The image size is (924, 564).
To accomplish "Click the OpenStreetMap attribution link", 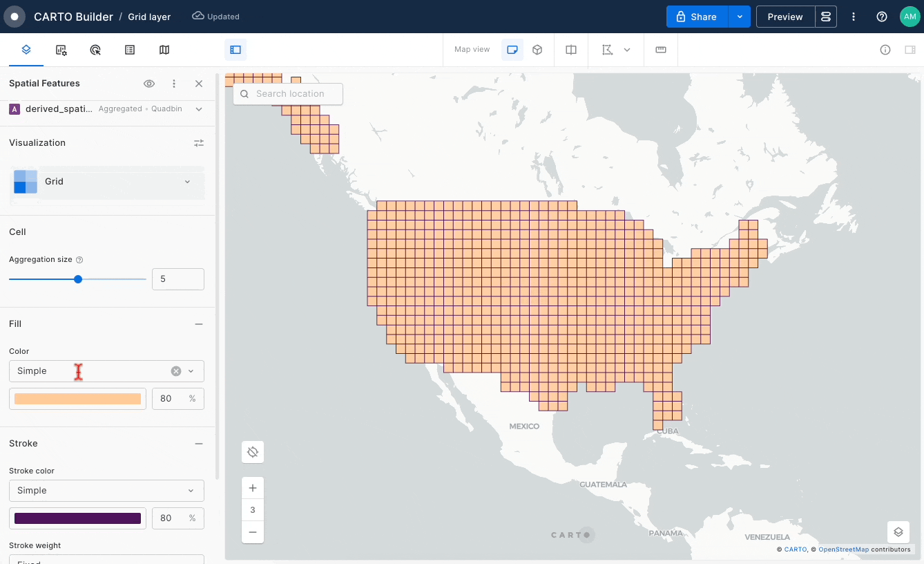I will pos(843,549).
